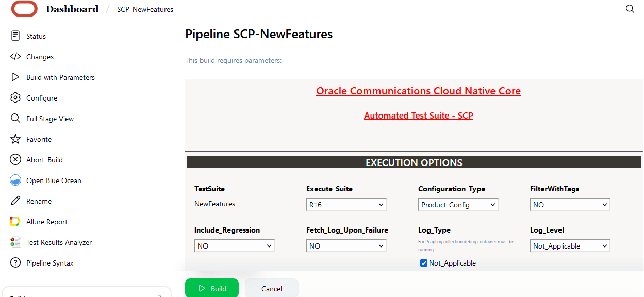Expand the Fetch_Log_Upon_Failure dropdown

(346, 246)
